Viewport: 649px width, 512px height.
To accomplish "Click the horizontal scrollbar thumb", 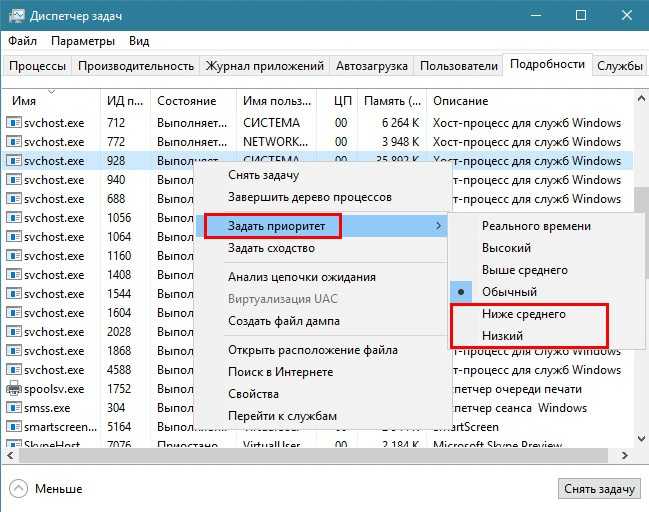I will click(x=313, y=455).
